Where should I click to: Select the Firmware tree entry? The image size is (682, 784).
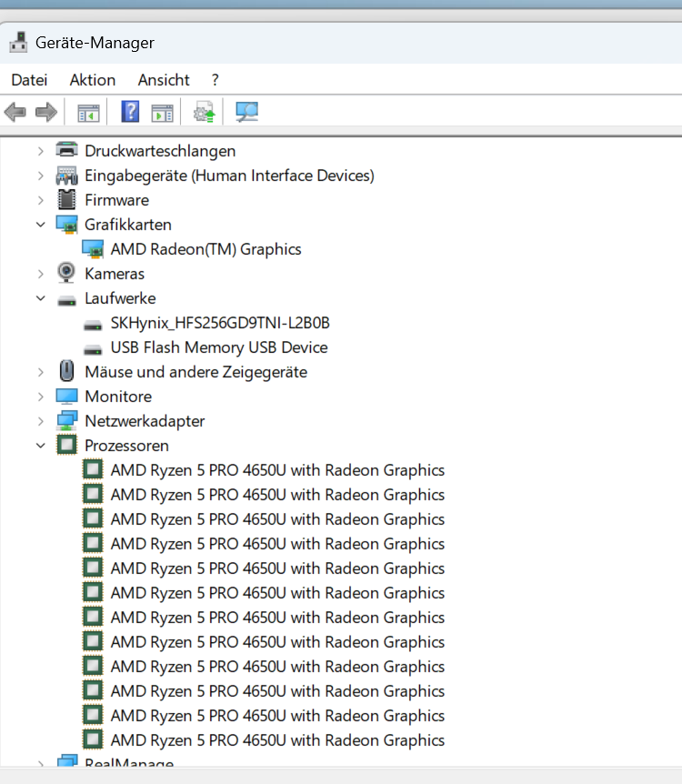pyautogui.click(x=117, y=200)
